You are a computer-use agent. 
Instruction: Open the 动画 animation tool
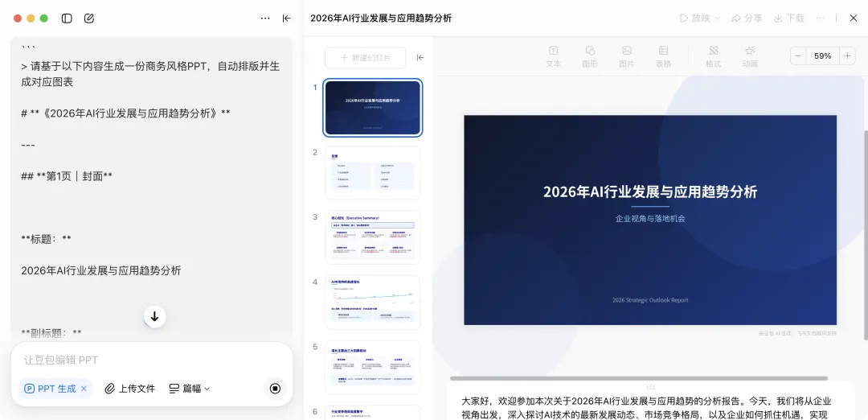click(750, 56)
